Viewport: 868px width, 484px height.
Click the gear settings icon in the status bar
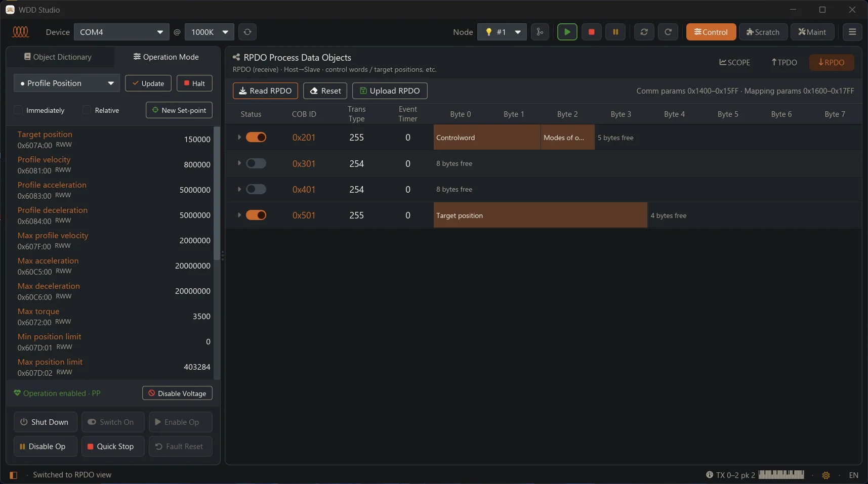coord(826,475)
